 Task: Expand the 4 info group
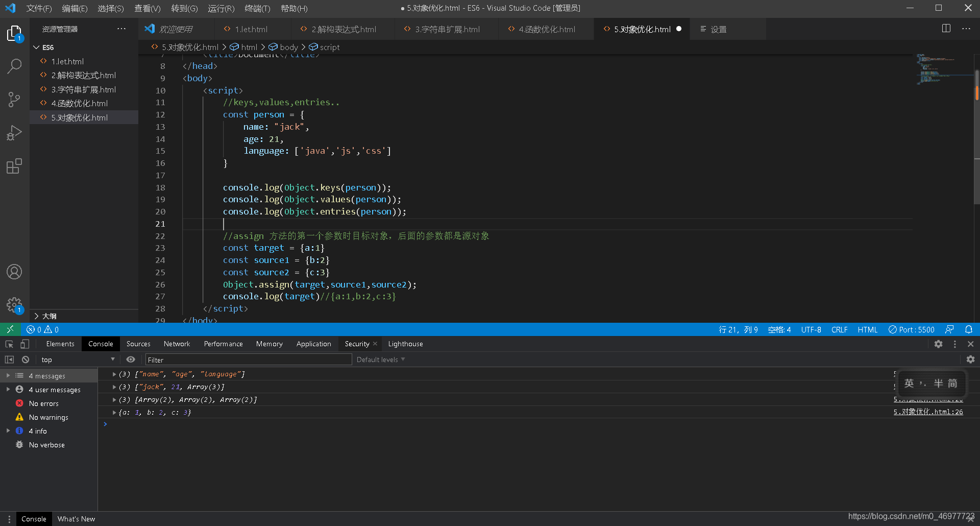8,431
